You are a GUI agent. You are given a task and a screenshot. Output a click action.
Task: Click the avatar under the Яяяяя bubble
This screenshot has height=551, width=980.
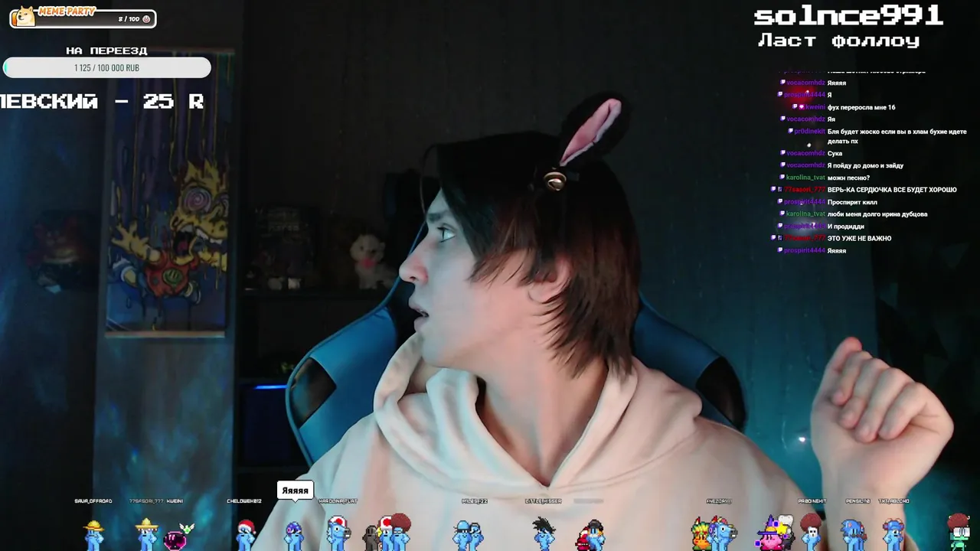294,536
